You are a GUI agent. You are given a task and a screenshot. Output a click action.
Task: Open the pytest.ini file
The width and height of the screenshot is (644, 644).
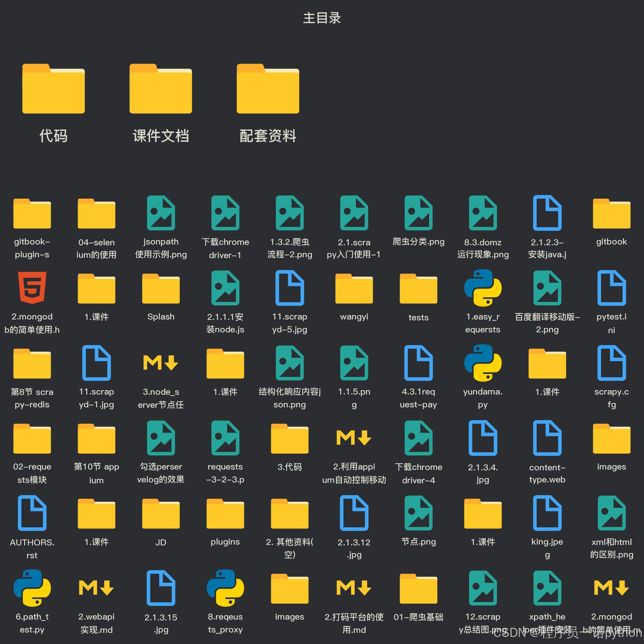pos(611,288)
